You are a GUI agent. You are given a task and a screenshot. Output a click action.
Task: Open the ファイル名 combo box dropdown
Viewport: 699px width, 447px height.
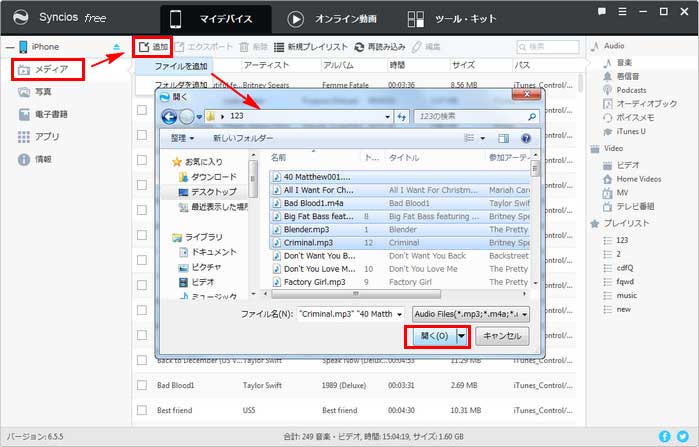[x=399, y=314]
